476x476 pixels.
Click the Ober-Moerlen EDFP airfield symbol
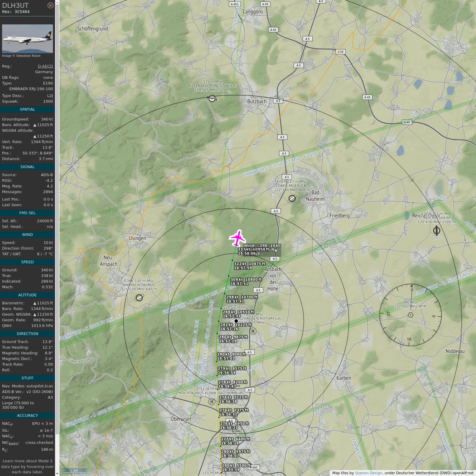tap(292, 198)
